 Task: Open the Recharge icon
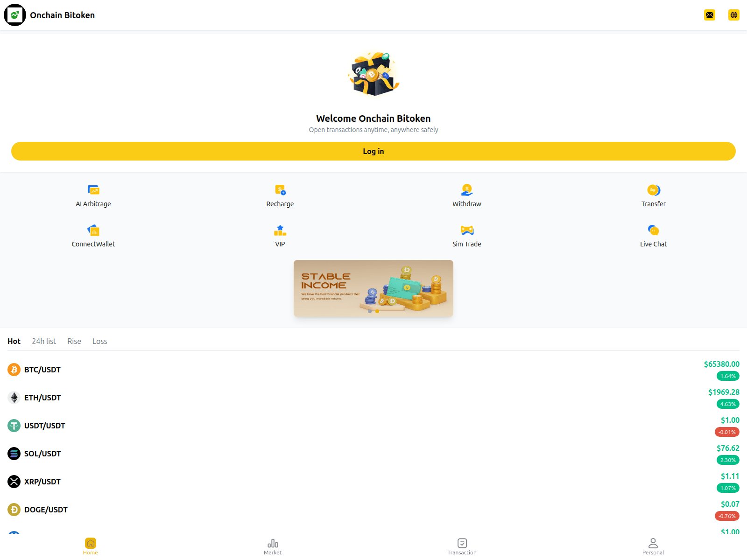(x=280, y=190)
